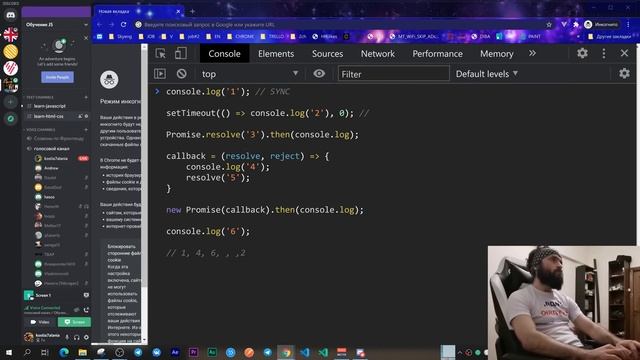Image resolution: width=640 pixels, height=360 pixels.
Task: Open the Chrome extensions puzzle icon
Action: (576, 25)
